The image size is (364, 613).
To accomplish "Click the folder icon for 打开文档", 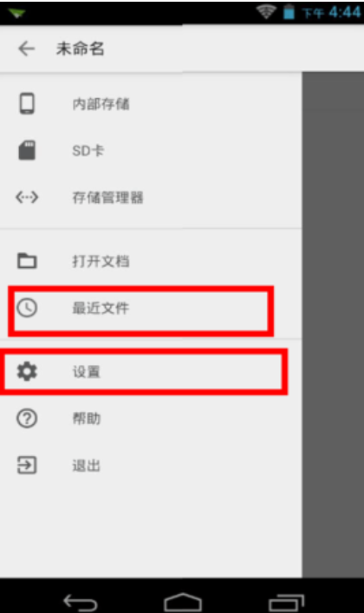I will [x=27, y=261].
